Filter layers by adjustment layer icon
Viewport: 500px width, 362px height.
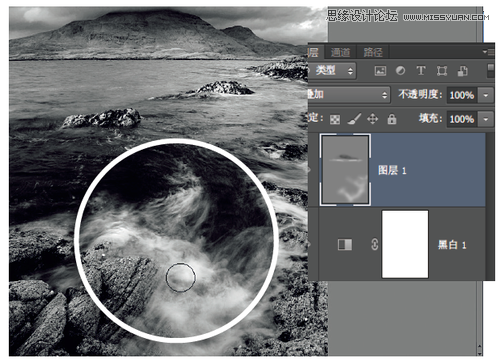[400, 71]
